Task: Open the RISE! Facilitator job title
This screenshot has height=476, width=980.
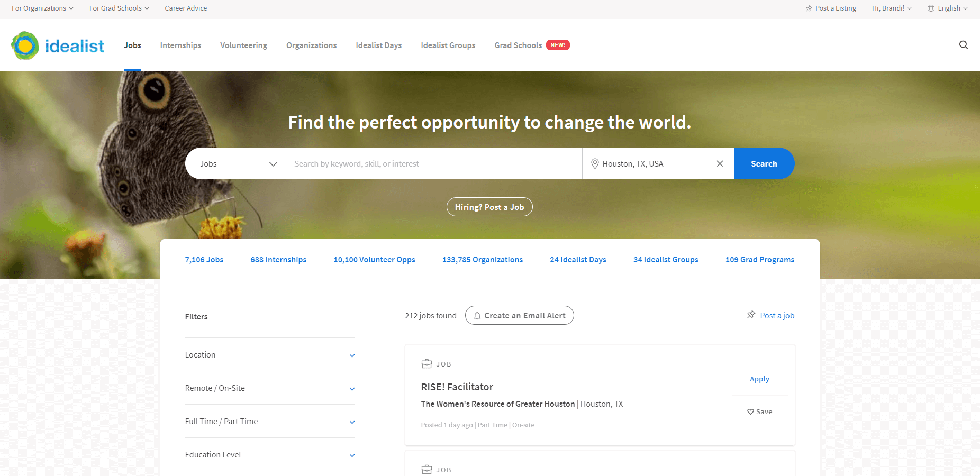Action: pyautogui.click(x=457, y=387)
